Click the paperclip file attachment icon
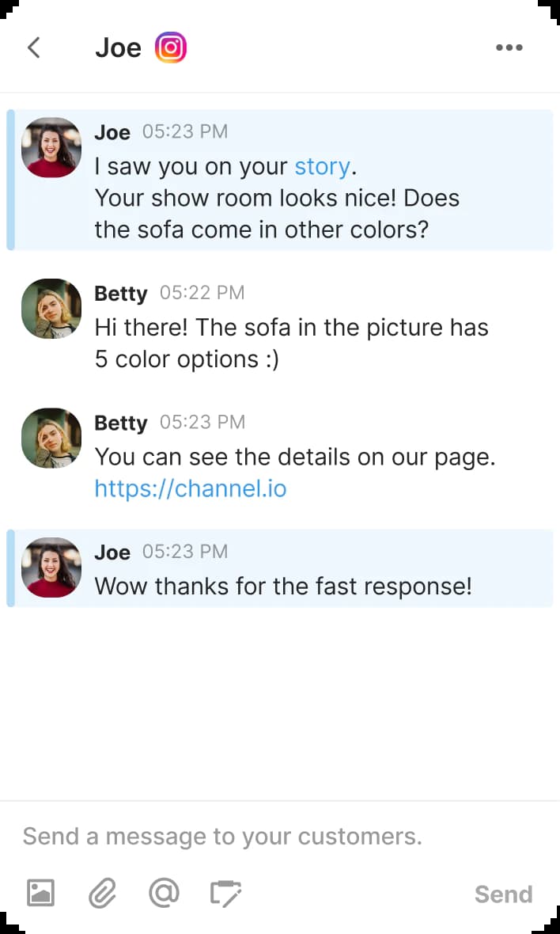560x934 pixels. 101,893
